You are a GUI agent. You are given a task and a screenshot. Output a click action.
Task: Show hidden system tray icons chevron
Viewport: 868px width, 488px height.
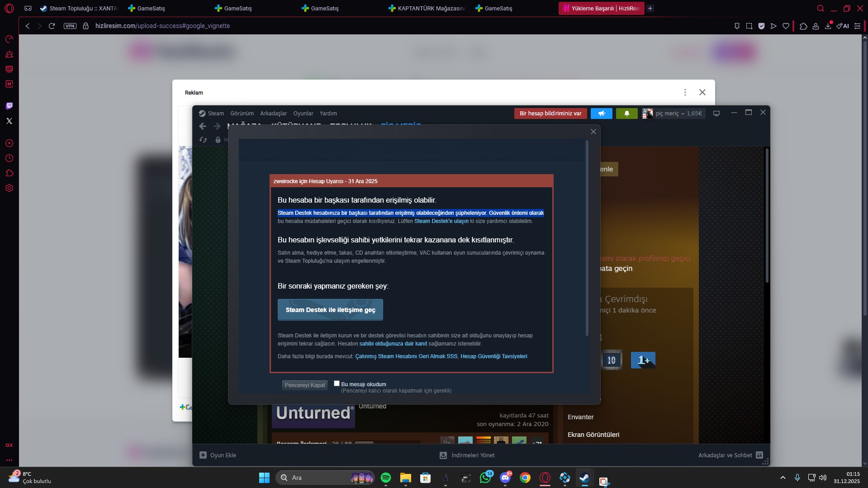pyautogui.click(x=783, y=478)
